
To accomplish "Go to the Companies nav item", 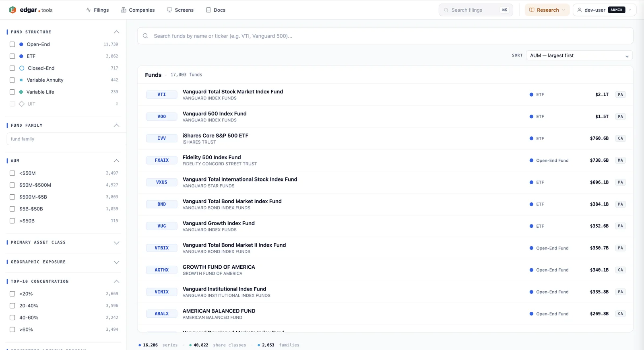I will tap(138, 10).
